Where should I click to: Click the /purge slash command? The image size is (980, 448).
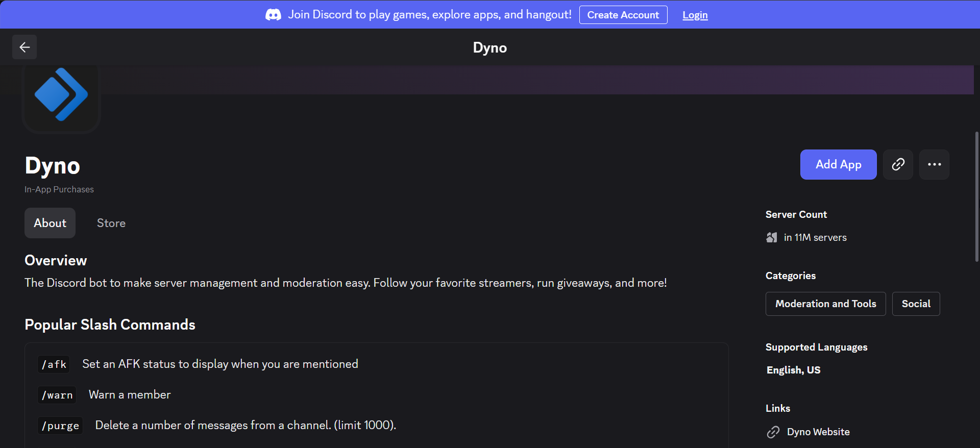[x=60, y=426]
